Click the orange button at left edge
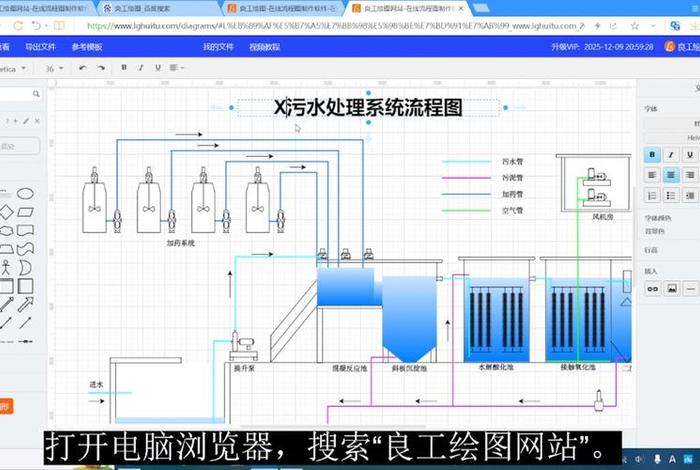700x470 pixels. [x=6, y=406]
